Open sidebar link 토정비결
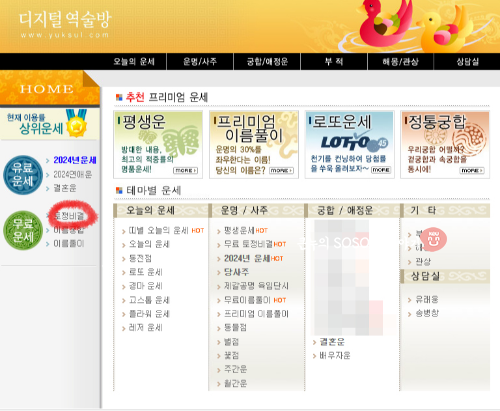 (x=69, y=216)
